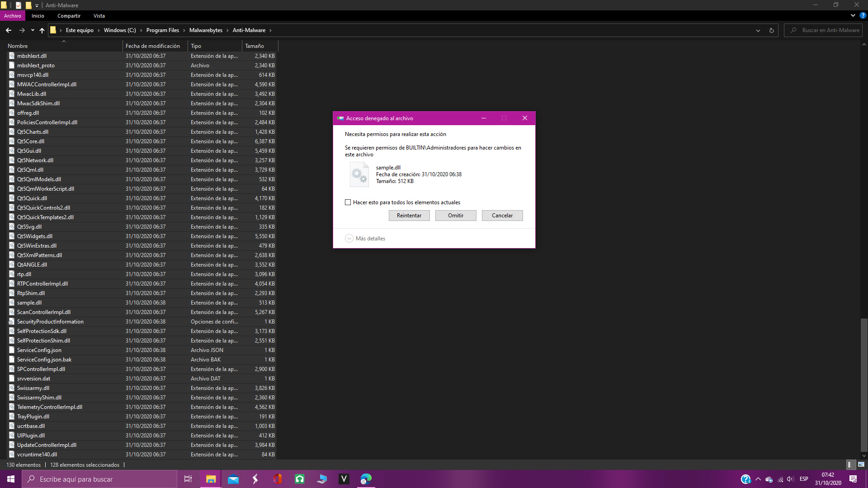Expand the address bar history dropdown
The height and width of the screenshot is (488, 868).
pyautogui.click(x=758, y=30)
